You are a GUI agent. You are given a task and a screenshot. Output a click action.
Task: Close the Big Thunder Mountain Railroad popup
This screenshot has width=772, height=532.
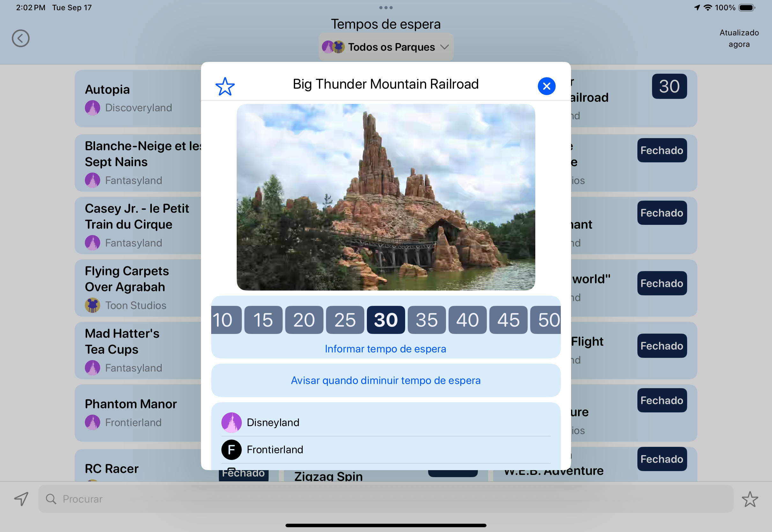pos(546,86)
